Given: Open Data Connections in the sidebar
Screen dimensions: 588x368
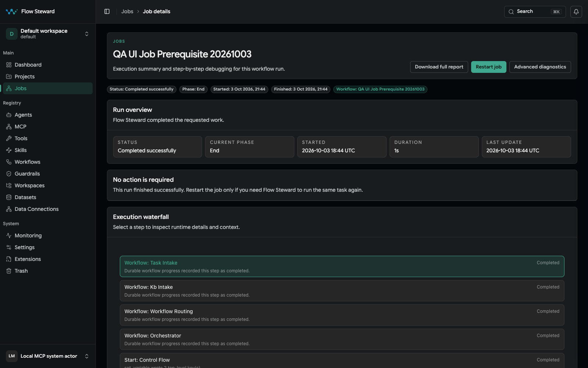Looking at the screenshot, I should (48, 209).
